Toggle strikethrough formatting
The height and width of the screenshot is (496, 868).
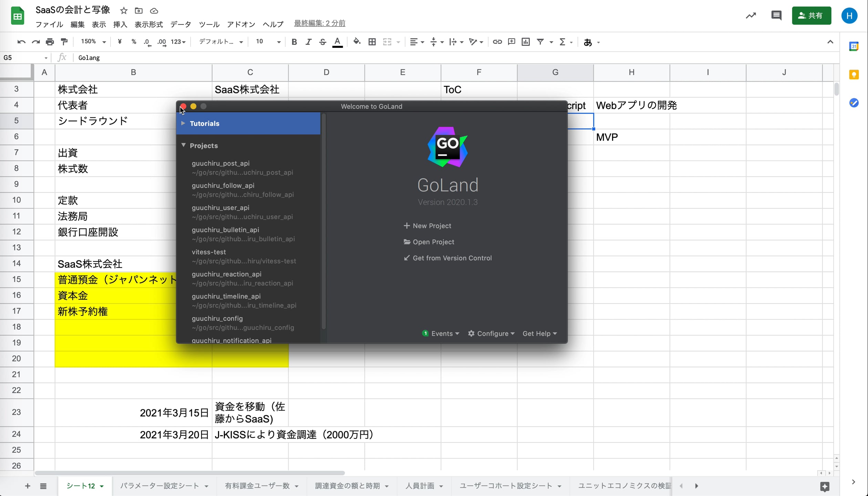(322, 42)
